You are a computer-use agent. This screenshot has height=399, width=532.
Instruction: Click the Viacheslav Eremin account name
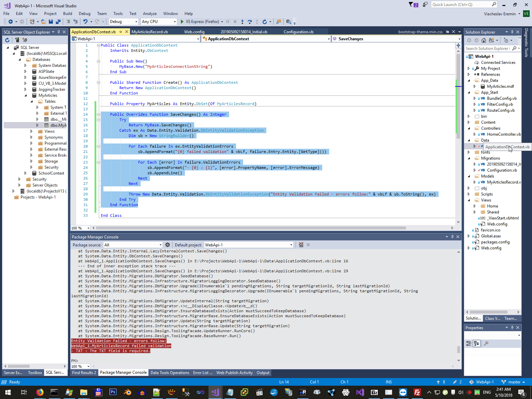pos(500,14)
